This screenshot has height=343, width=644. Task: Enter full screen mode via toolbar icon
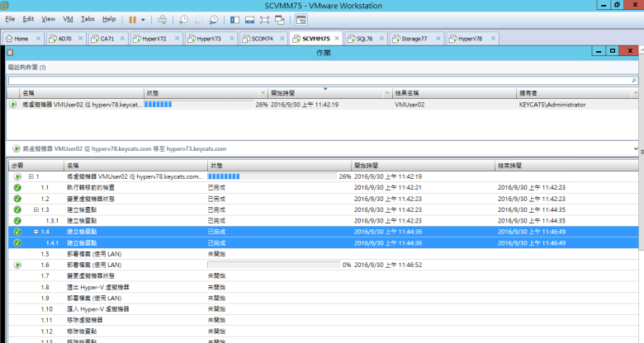tap(266, 18)
